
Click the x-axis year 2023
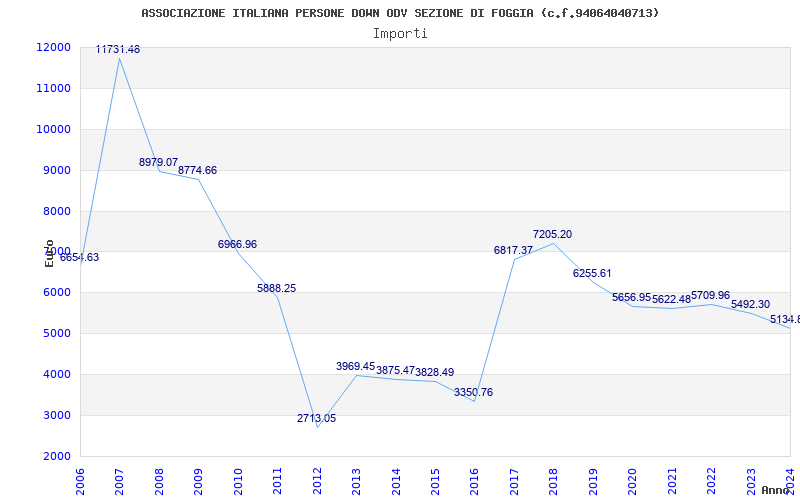[x=751, y=481]
